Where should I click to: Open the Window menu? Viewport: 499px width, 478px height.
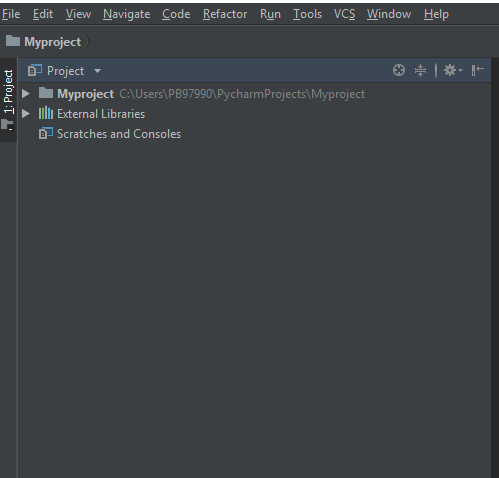(389, 14)
